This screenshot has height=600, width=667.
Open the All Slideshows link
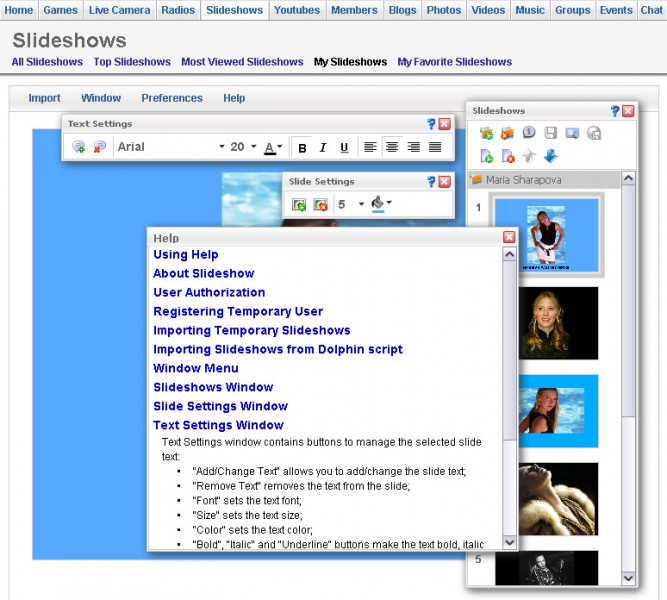tap(47, 62)
